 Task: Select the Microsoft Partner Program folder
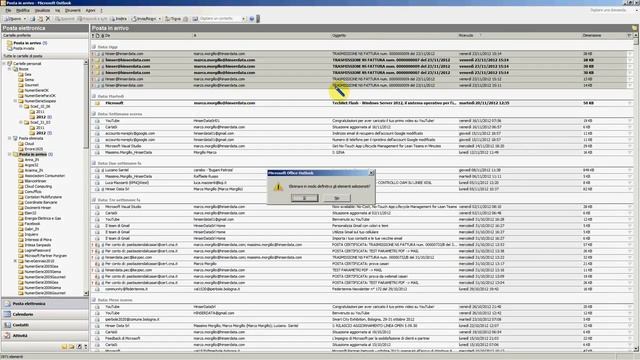(45, 256)
